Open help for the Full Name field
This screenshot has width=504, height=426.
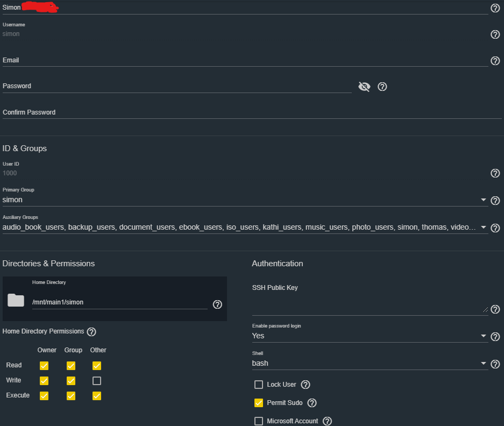click(x=495, y=8)
